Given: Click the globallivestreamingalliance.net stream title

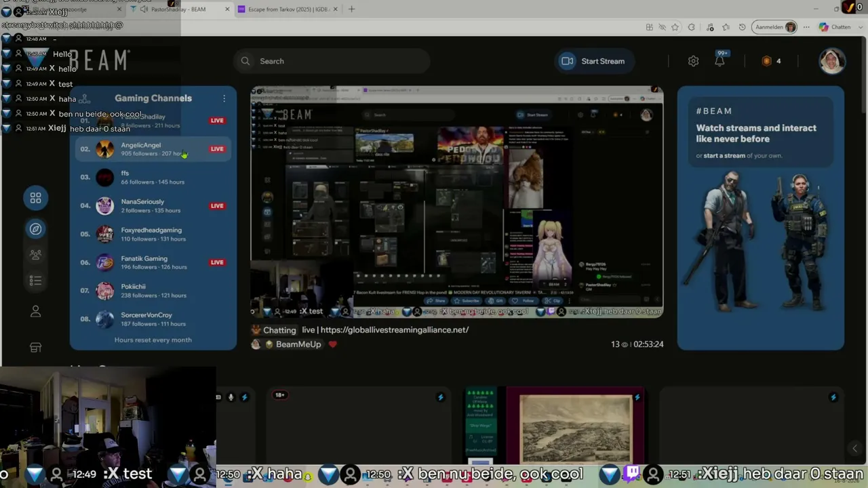Looking at the screenshot, I should click(385, 330).
